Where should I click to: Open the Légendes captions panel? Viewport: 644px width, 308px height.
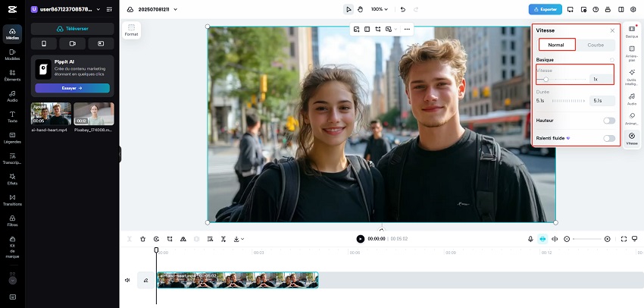pos(12,138)
